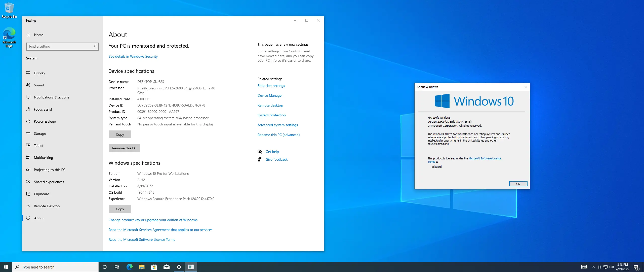The width and height of the screenshot is (644, 272).
Task: Open the Display settings page
Action: tap(39, 73)
